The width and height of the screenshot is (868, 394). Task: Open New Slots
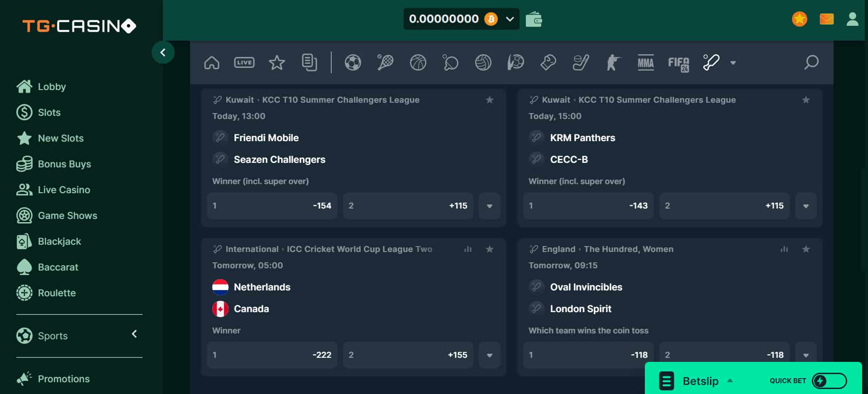click(50, 138)
